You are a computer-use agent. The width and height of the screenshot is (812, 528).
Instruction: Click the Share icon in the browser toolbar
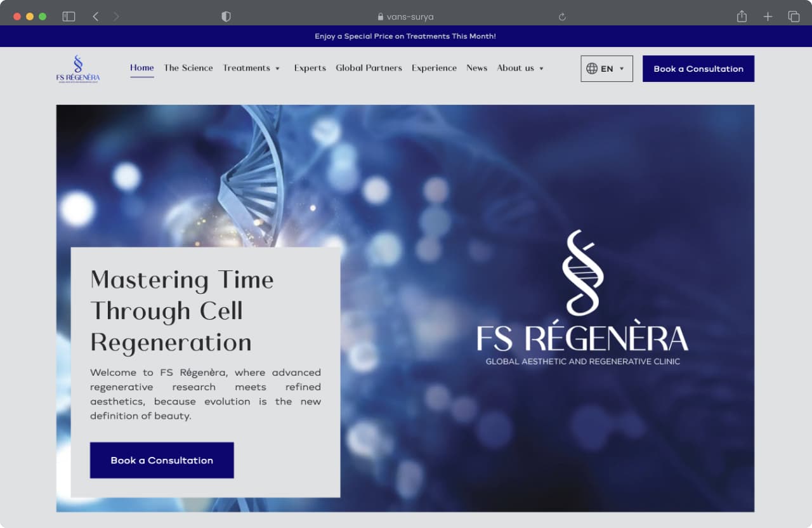click(x=741, y=16)
